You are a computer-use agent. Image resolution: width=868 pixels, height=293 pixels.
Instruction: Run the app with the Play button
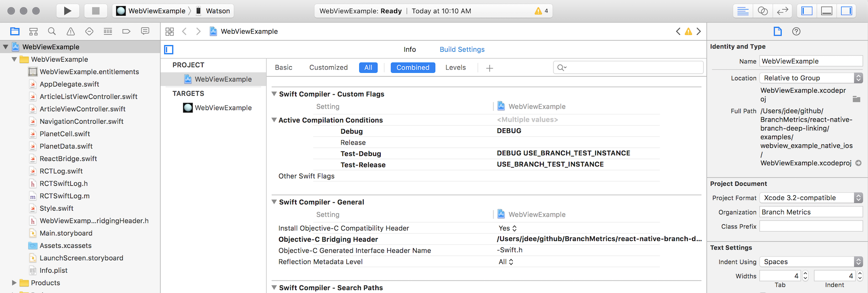coord(67,11)
